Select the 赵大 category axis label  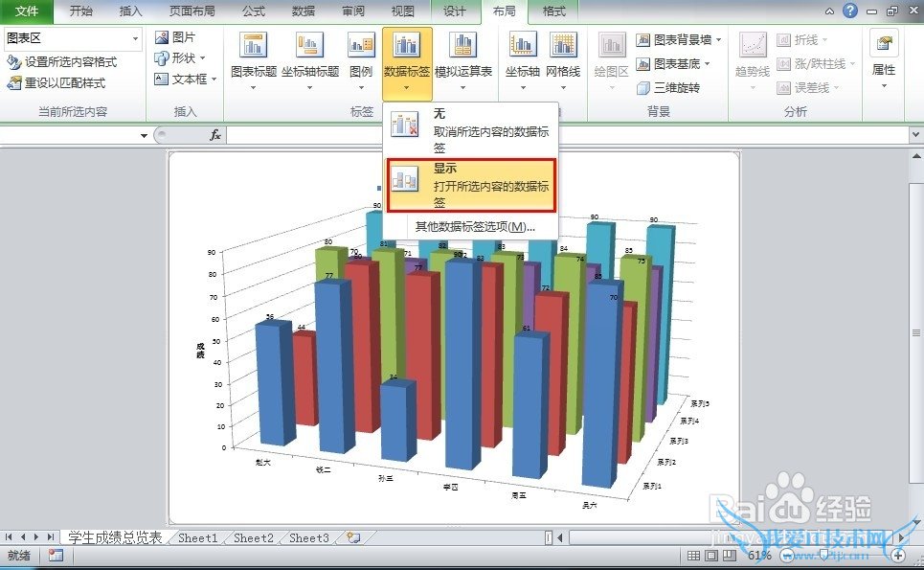(263, 462)
